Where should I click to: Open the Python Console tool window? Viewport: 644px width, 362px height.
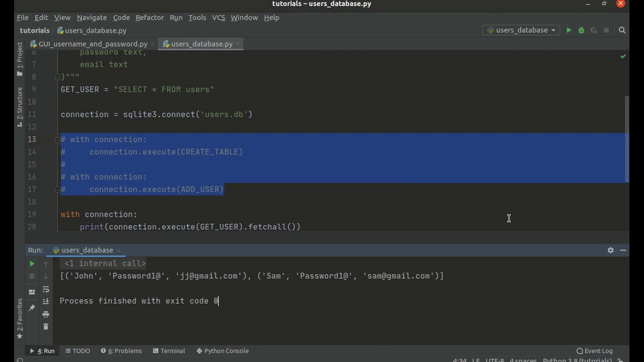[x=222, y=351]
